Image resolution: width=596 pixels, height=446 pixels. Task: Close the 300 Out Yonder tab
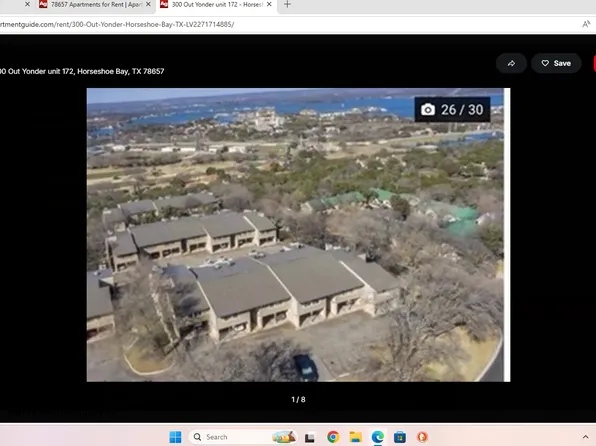[269, 4]
